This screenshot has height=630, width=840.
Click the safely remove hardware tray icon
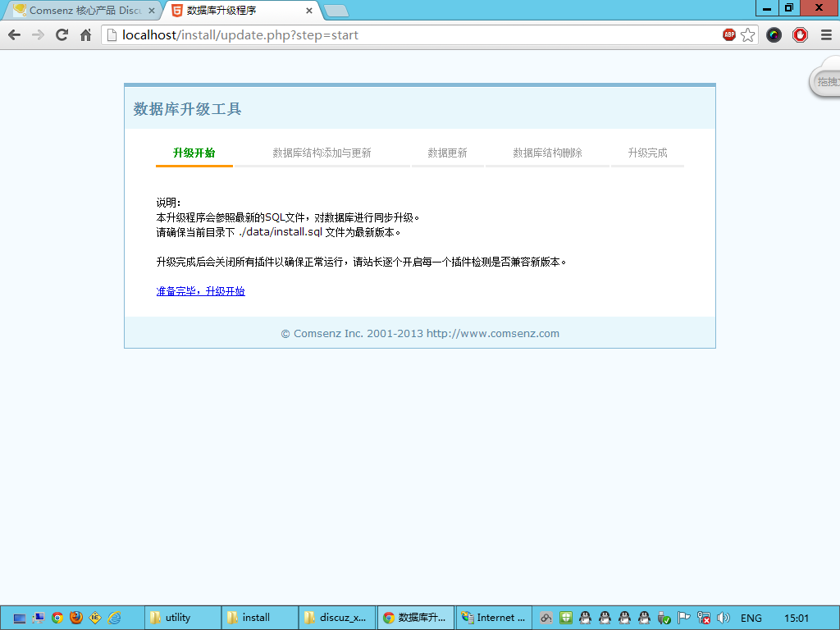(x=664, y=619)
